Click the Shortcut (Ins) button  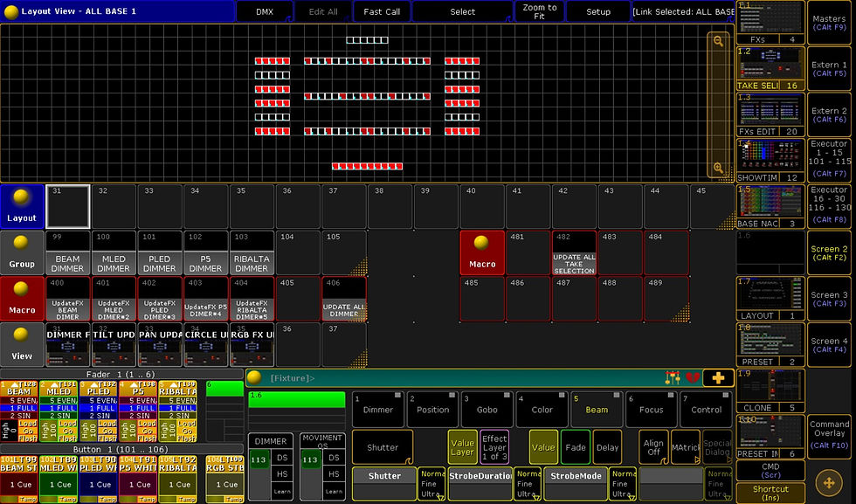click(x=770, y=493)
